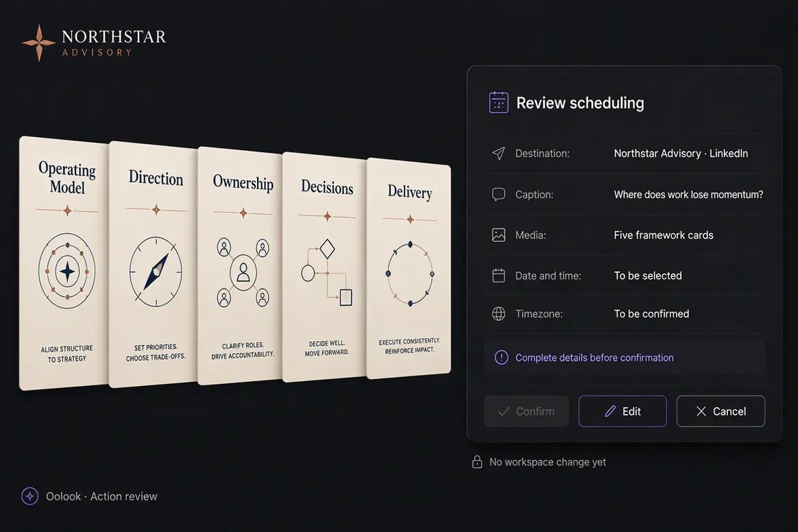The image size is (798, 532).
Task: Click the Date and time calendar icon
Action: point(499,276)
